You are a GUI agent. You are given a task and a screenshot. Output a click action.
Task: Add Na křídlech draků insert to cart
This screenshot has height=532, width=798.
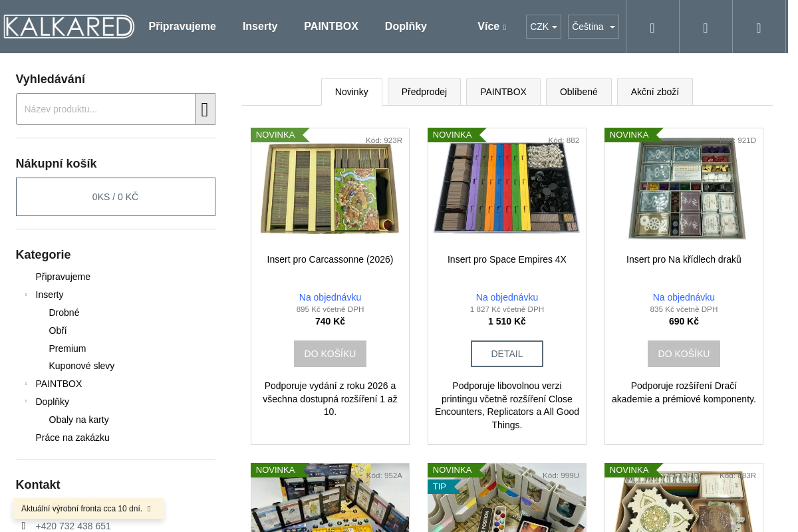tap(684, 354)
